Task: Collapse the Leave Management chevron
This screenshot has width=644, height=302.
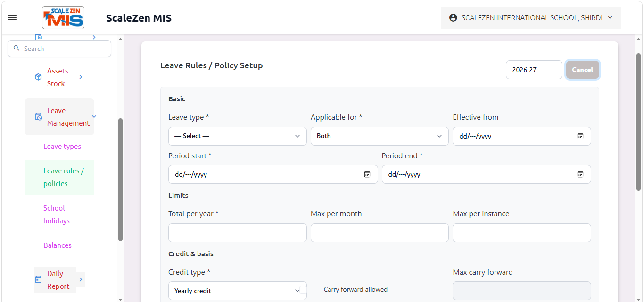Action: point(94,116)
